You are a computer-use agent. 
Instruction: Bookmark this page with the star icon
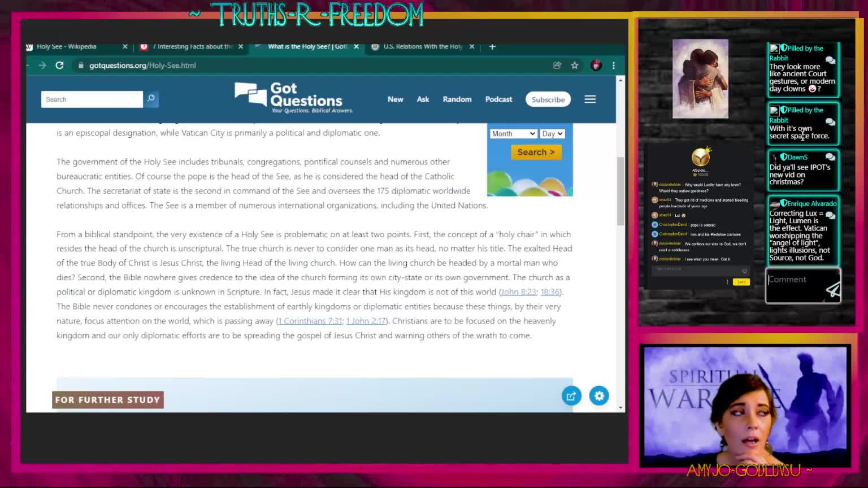pos(575,66)
